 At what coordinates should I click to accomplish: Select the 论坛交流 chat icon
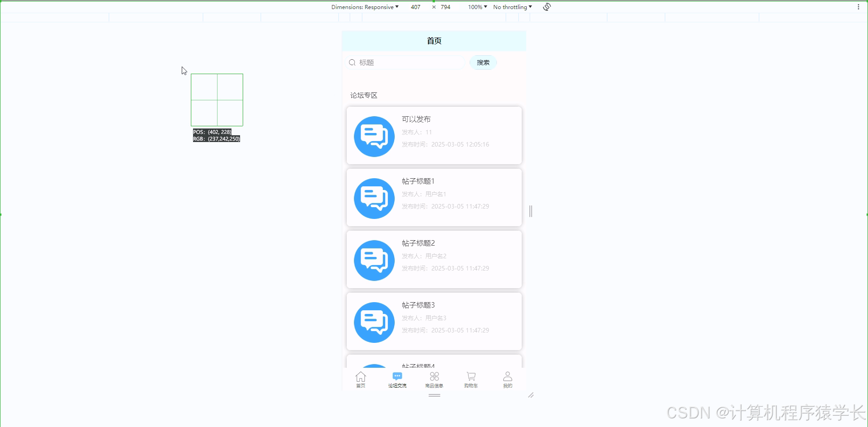(x=397, y=376)
